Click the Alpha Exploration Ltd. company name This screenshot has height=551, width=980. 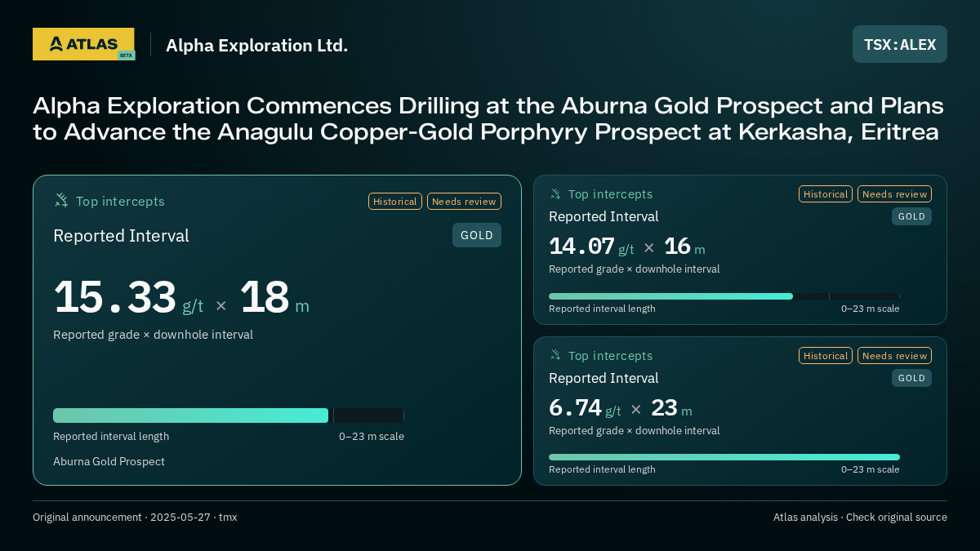point(256,45)
